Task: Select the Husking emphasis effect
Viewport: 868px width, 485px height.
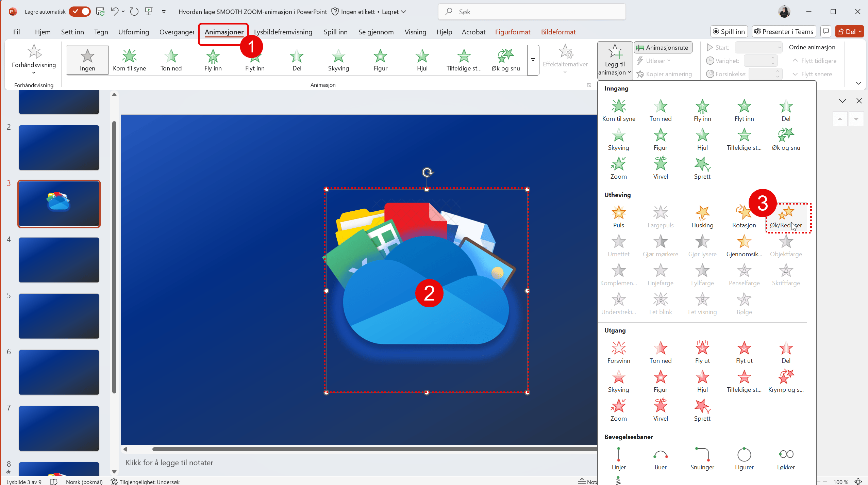Action: [702, 216]
